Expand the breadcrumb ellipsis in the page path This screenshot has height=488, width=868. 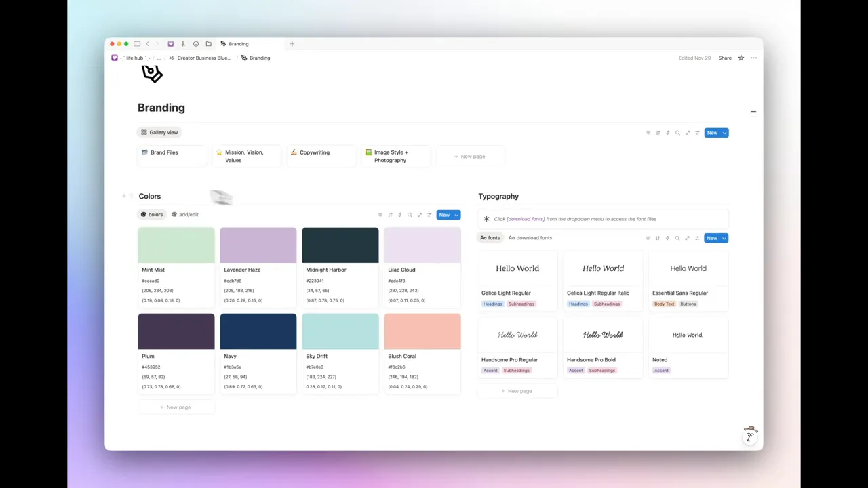(x=159, y=58)
